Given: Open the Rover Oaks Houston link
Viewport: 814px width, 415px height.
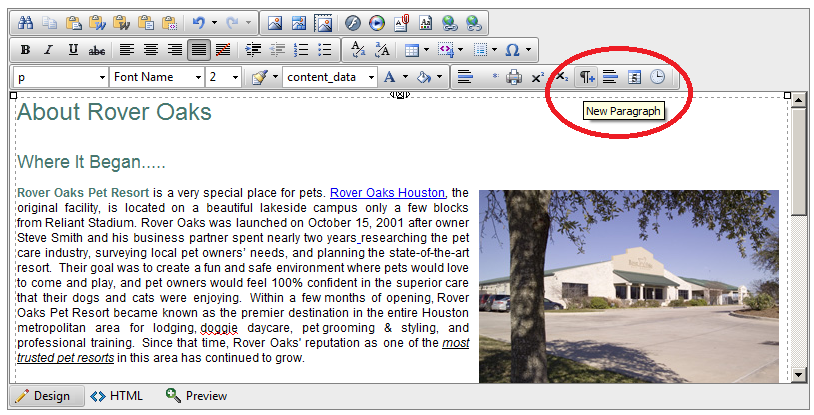Looking at the screenshot, I should coord(388,193).
